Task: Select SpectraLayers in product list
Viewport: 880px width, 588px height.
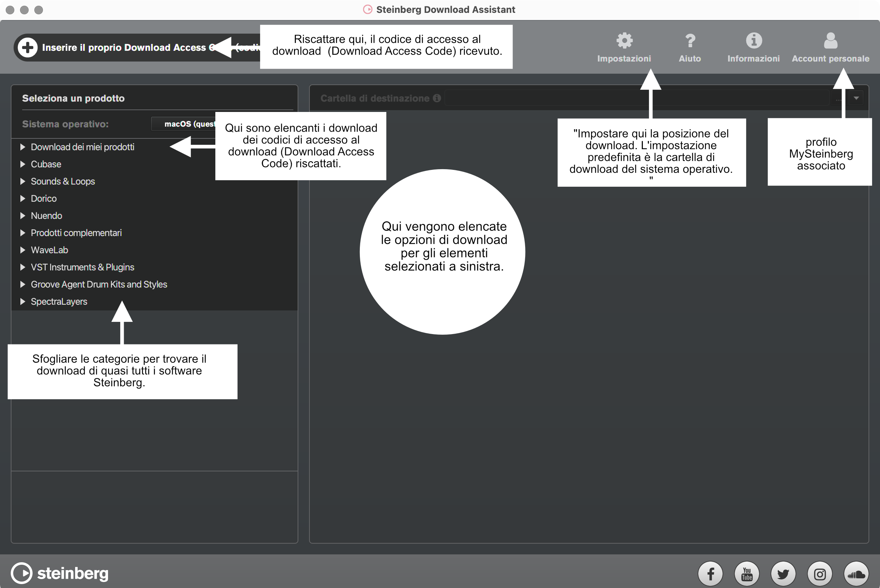Action: coord(59,302)
